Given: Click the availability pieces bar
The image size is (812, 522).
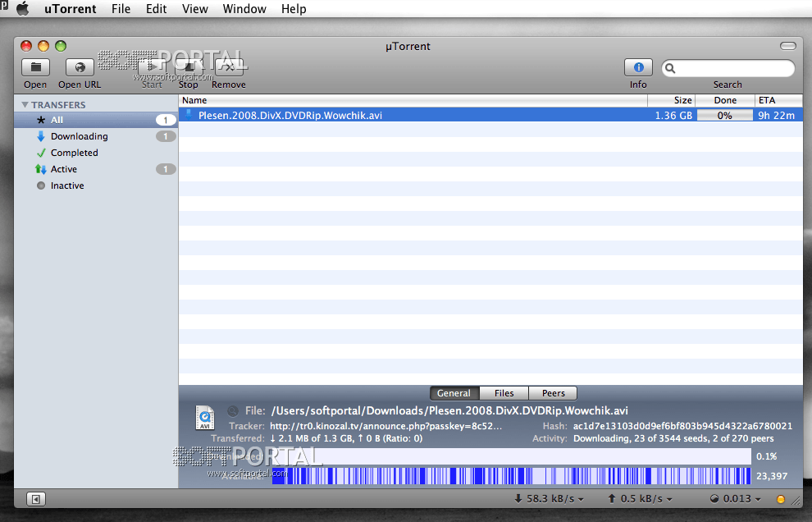Looking at the screenshot, I should 512,476.
